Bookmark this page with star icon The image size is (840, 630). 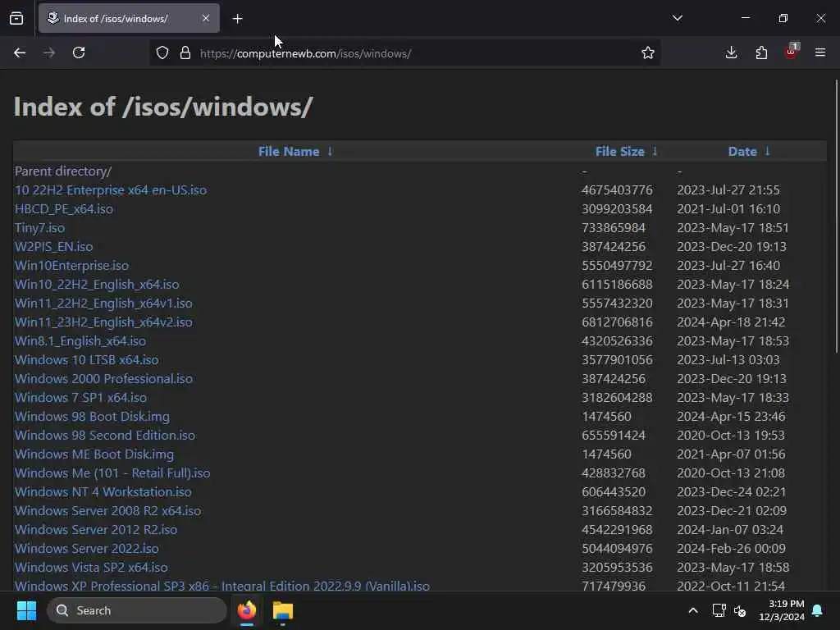click(x=648, y=53)
